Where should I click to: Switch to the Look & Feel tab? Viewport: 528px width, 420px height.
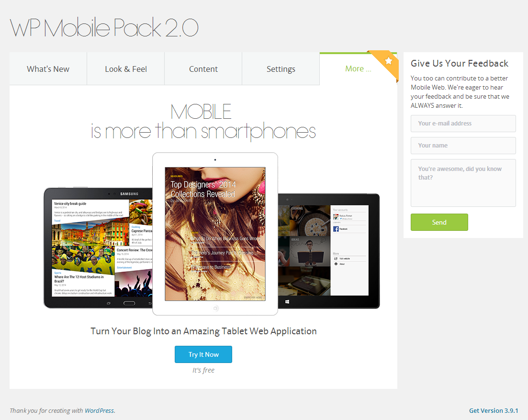tap(126, 69)
